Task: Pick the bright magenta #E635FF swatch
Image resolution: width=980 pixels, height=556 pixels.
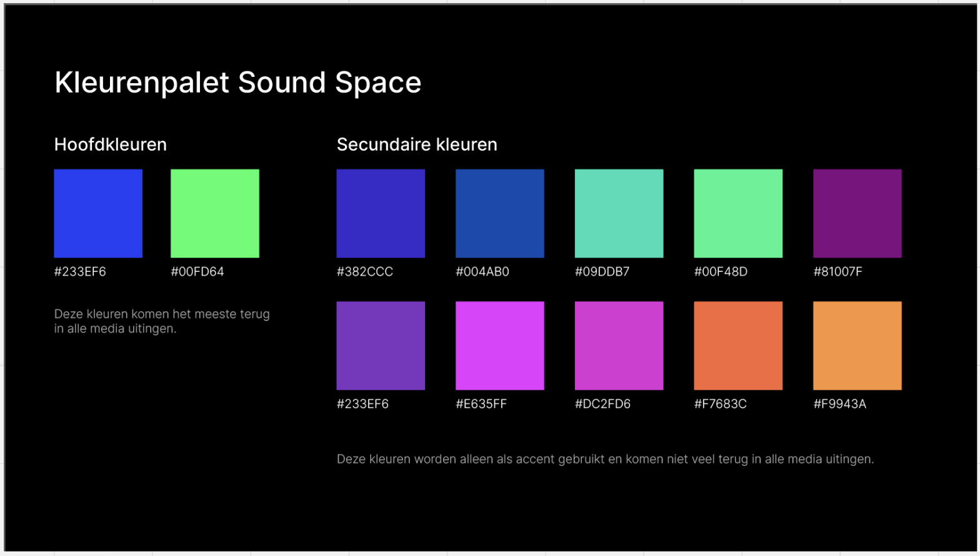Action: (500, 345)
